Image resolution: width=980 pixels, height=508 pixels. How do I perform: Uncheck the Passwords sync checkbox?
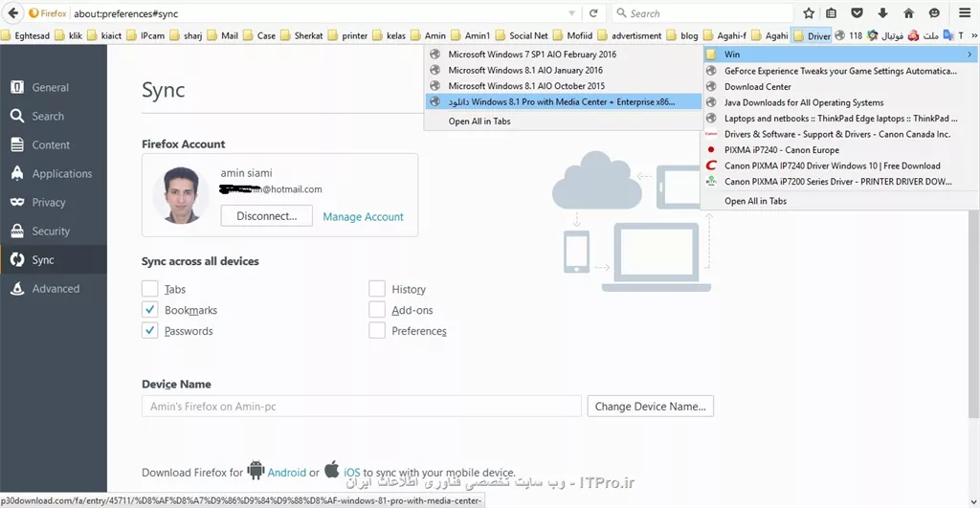[x=150, y=330]
